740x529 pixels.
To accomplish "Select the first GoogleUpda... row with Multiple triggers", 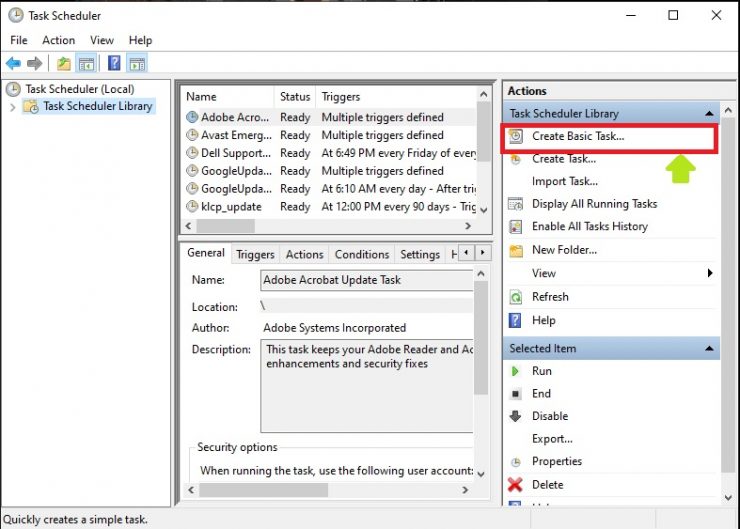I will pos(329,171).
